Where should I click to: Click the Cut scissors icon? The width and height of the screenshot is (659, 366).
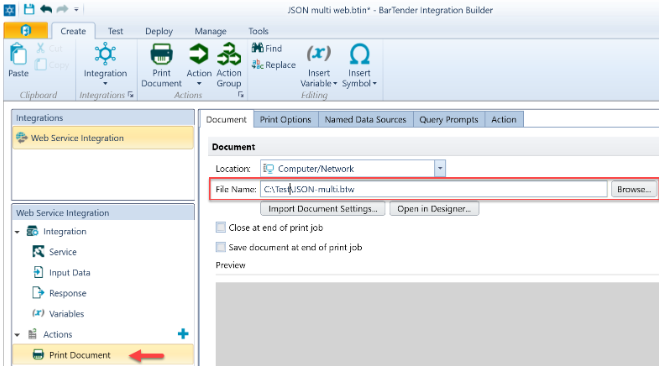[x=40, y=48]
